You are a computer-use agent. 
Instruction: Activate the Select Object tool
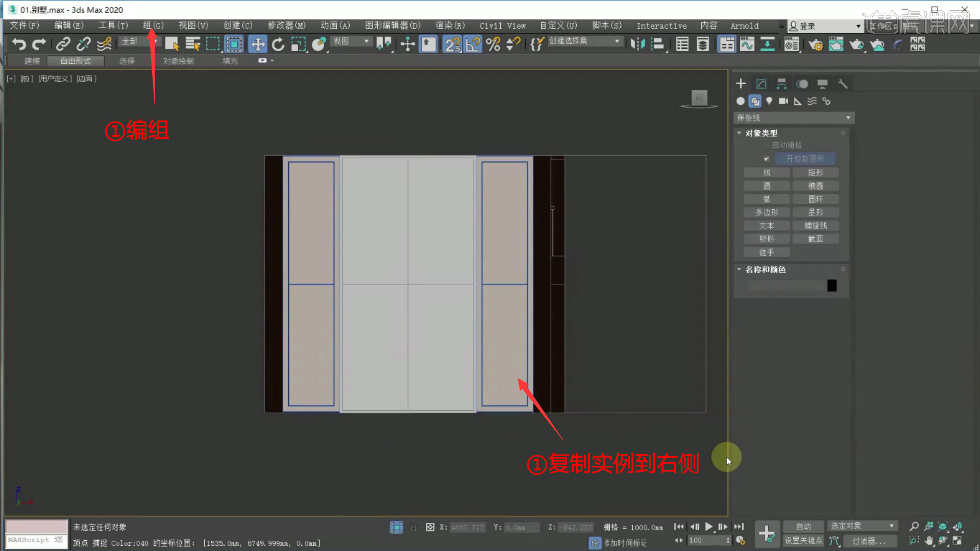(x=172, y=44)
